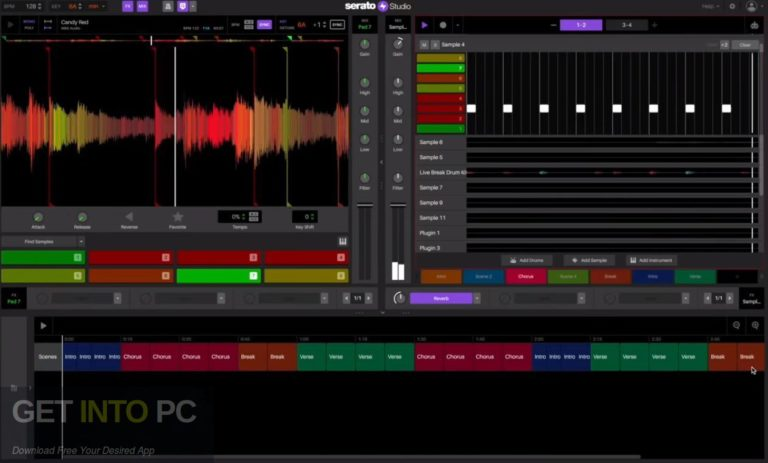This screenshot has width=768, height=463.
Task: Toggle the purple SYNC button for BPM
Action: click(264, 24)
